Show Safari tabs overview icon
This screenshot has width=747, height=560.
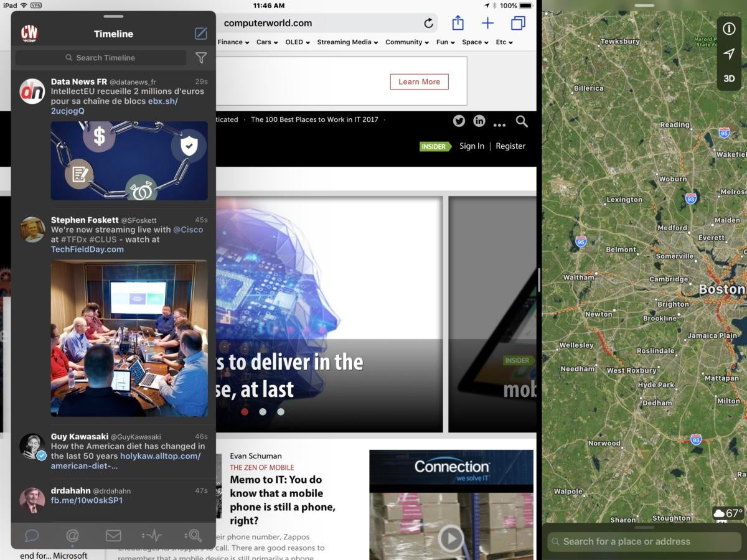click(518, 23)
